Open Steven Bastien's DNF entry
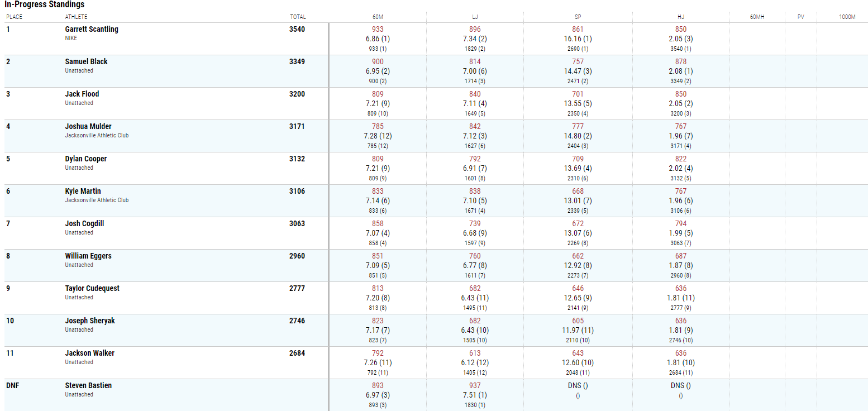 88,385
